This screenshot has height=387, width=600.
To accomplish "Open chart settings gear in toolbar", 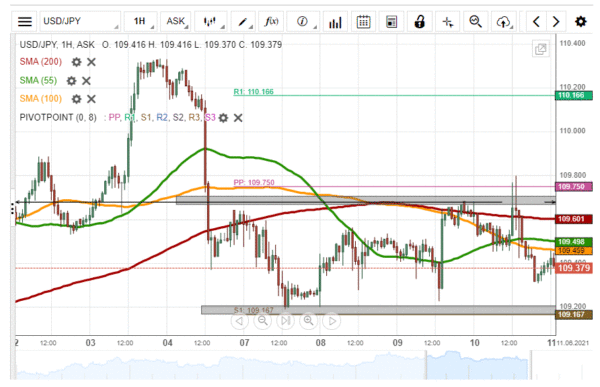I will pos(580,21).
